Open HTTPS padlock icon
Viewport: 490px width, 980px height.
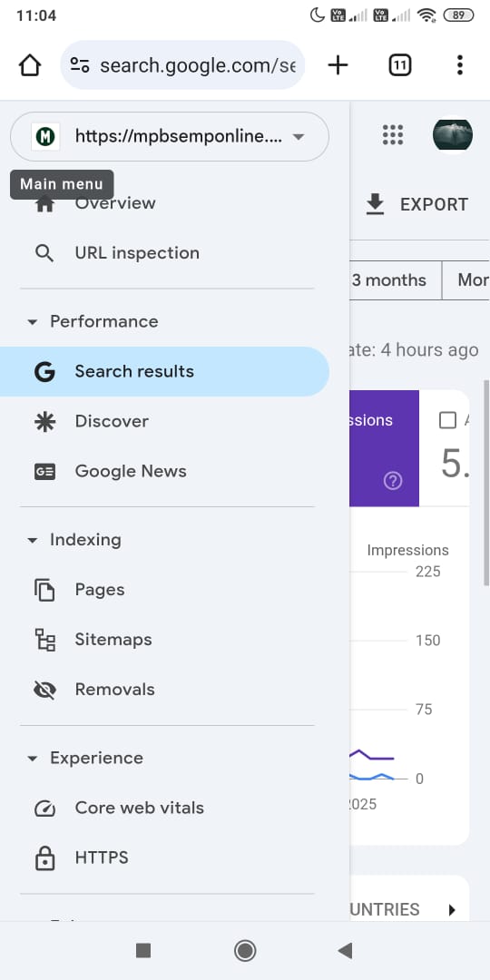[44, 858]
